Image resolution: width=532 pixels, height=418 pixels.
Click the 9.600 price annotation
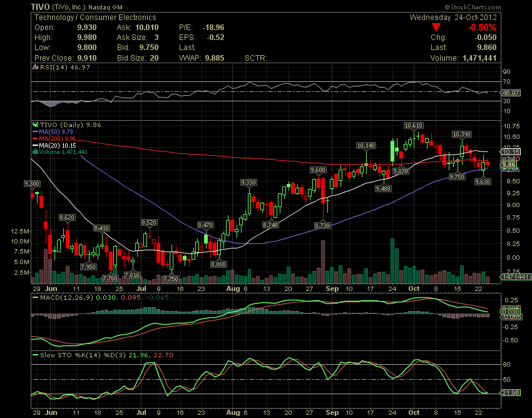coord(318,170)
